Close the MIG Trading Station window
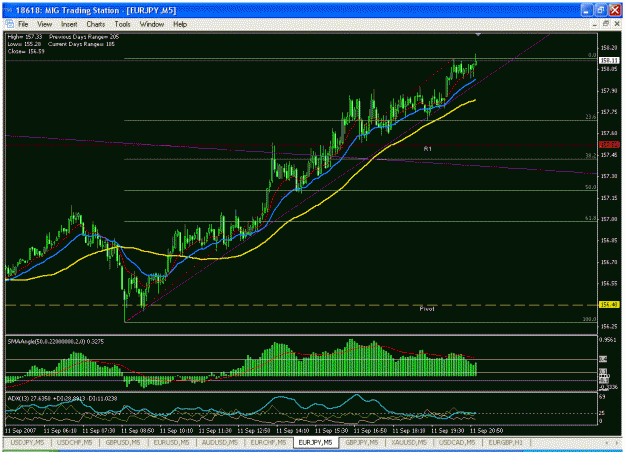 (x=615, y=10)
